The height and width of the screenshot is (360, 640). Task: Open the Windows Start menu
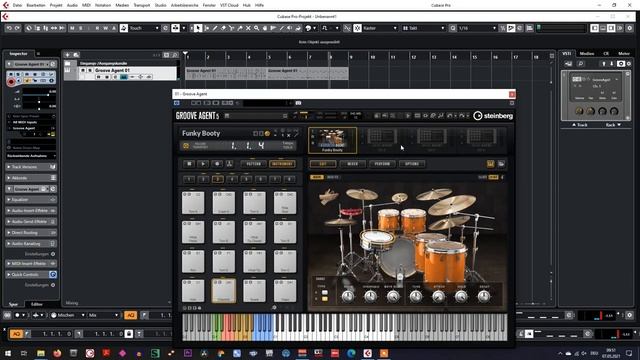[8, 353]
